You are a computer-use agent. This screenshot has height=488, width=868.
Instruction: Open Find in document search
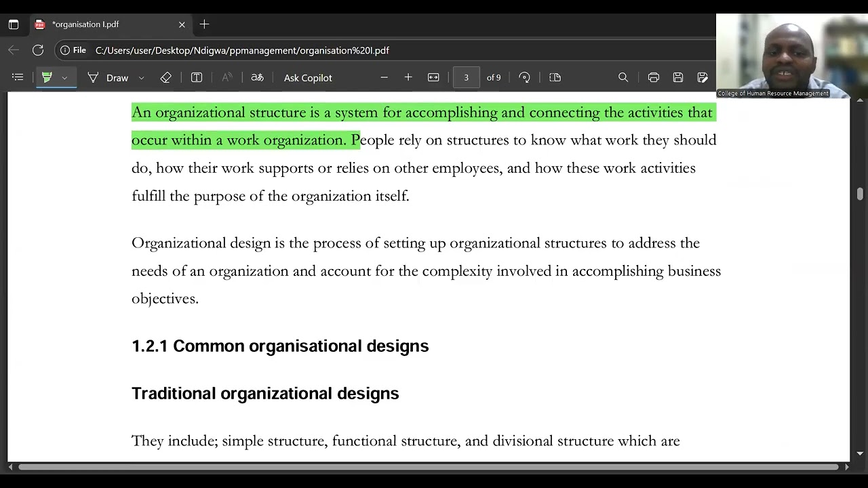(623, 78)
